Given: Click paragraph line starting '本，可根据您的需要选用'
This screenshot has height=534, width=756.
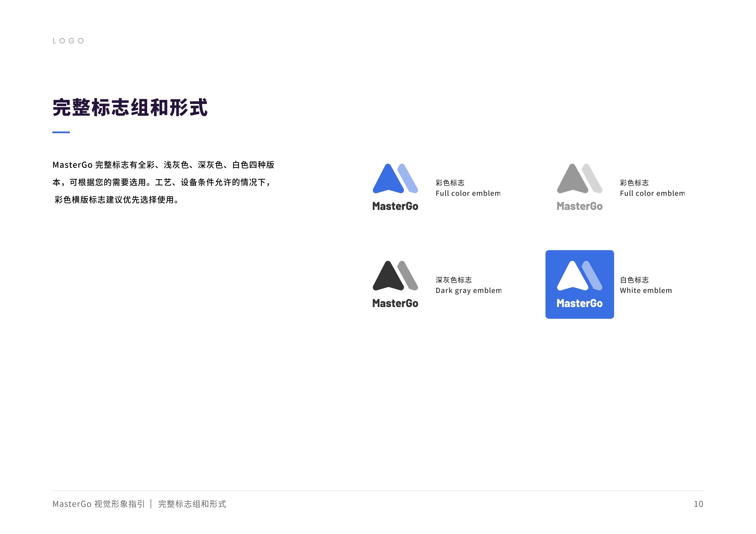Looking at the screenshot, I should pos(162,182).
